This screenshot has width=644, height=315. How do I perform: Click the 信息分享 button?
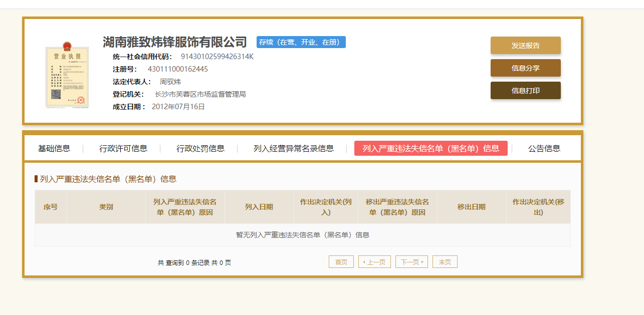point(525,68)
